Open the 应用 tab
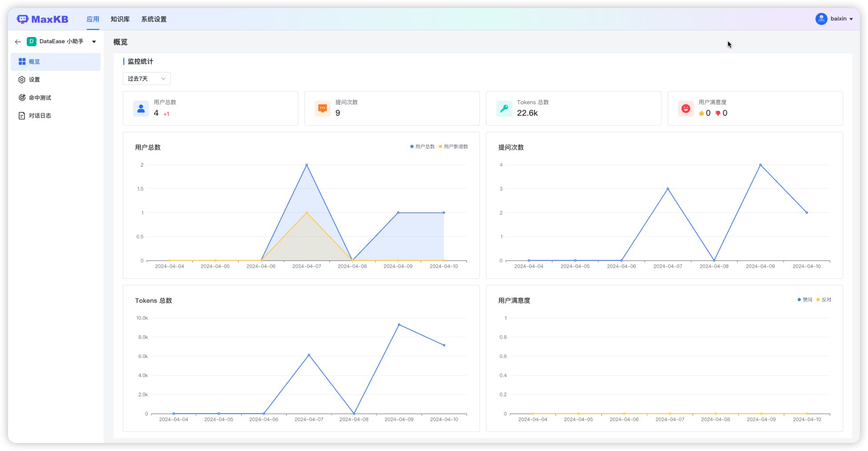The height and width of the screenshot is (451, 868). click(x=93, y=19)
